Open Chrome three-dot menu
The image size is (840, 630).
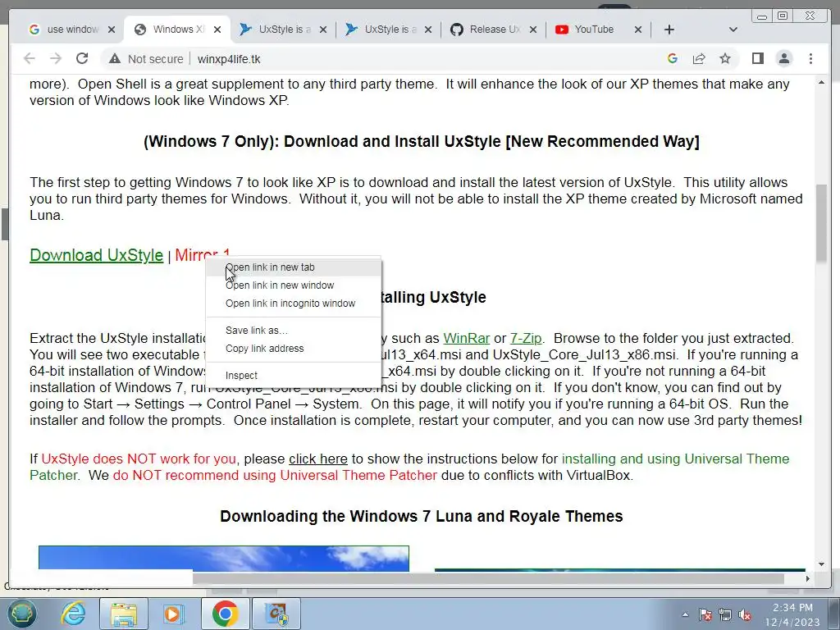point(810,58)
